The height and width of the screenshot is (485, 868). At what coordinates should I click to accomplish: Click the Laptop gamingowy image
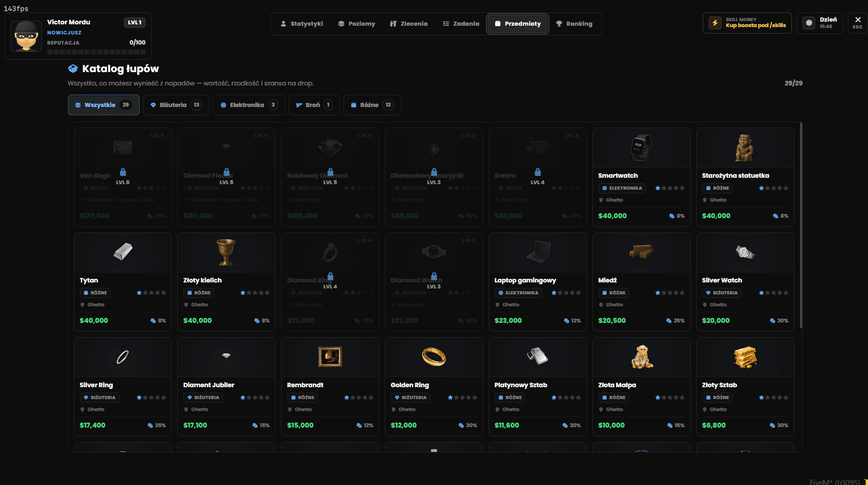(538, 252)
